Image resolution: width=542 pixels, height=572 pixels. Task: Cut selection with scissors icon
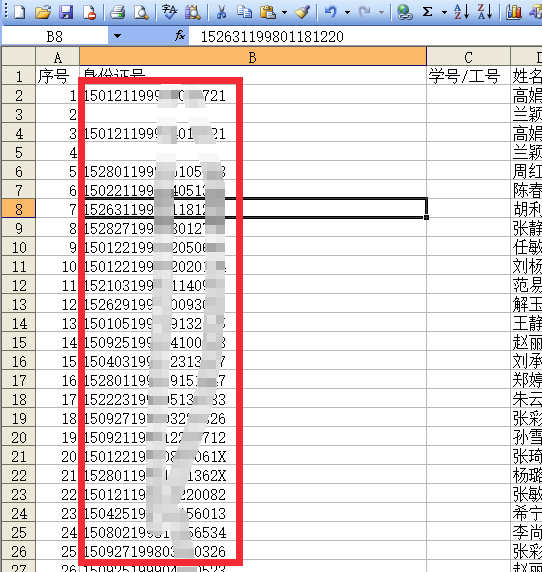[221, 12]
